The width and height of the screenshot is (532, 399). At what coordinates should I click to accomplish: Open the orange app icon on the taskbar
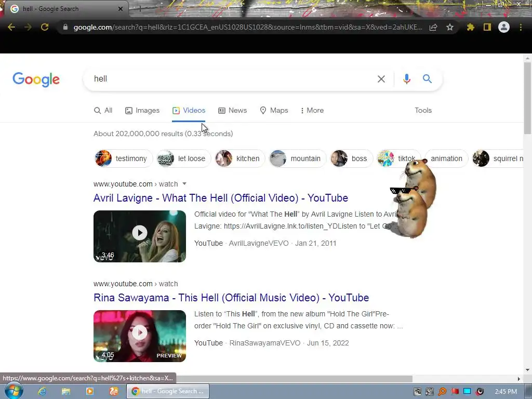(x=114, y=391)
